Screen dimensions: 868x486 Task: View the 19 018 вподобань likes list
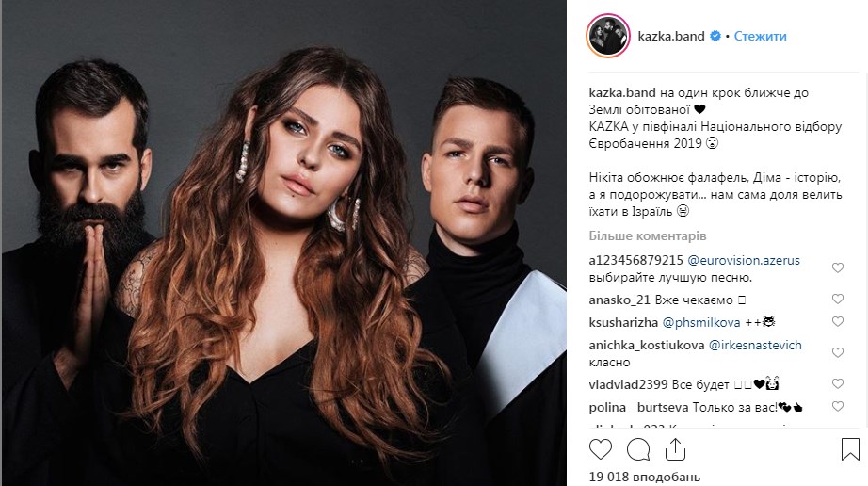point(644,477)
